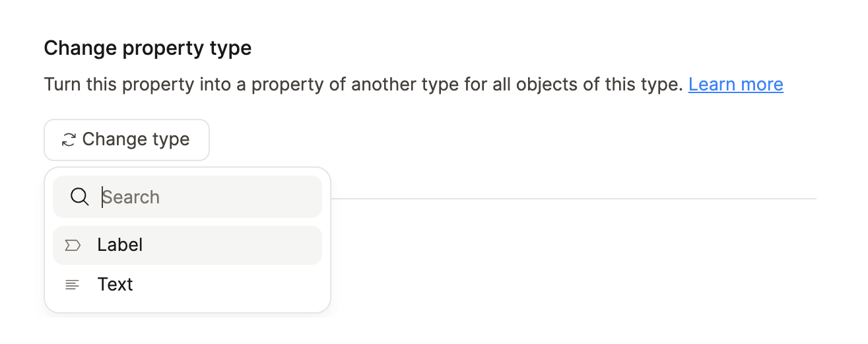Click the magnifying glass search icon
This screenshot has height=344, width=868.
[x=79, y=197]
